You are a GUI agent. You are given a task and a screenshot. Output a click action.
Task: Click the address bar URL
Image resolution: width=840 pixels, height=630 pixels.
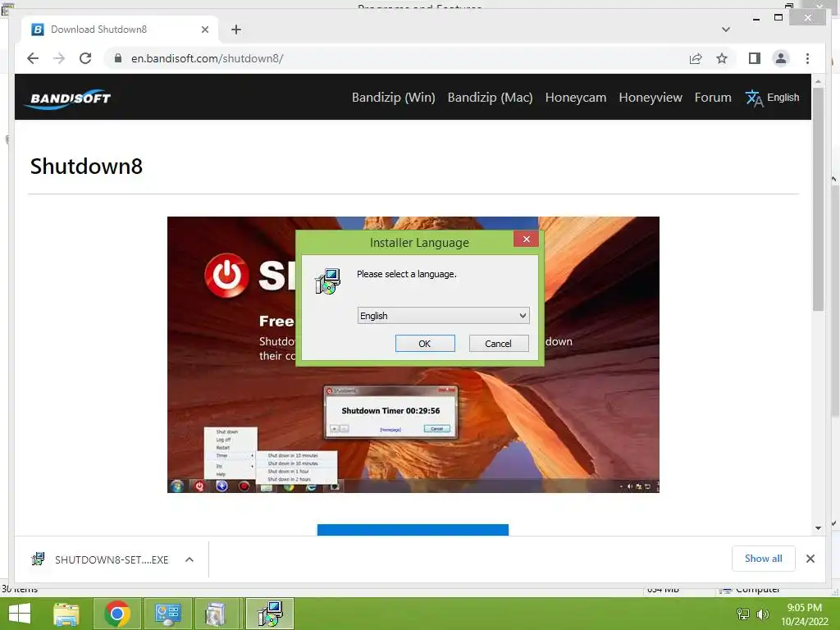(207, 58)
